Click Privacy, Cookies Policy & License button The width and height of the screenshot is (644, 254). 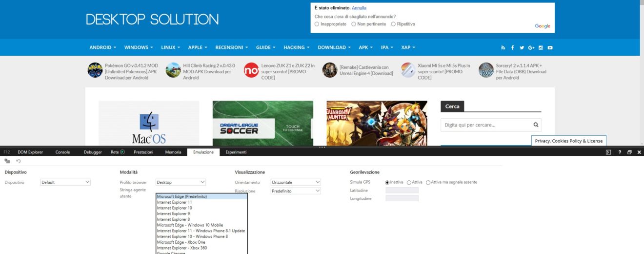pos(569,141)
